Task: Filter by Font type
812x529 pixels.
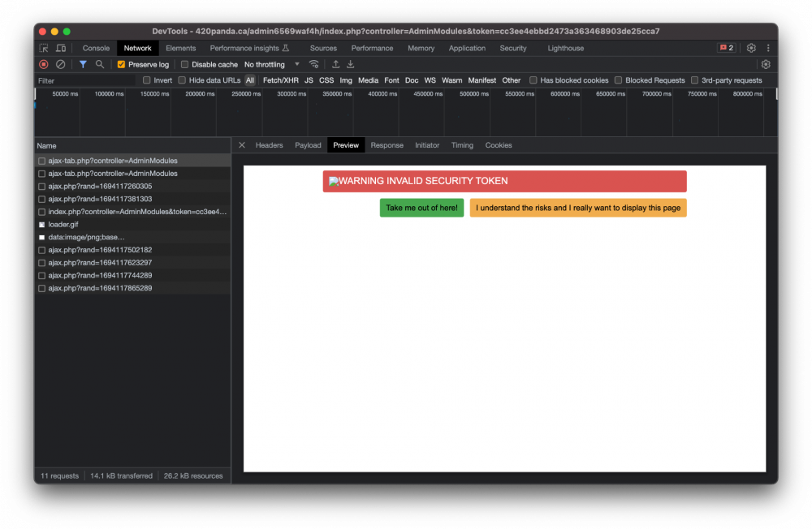Action: [x=391, y=81]
